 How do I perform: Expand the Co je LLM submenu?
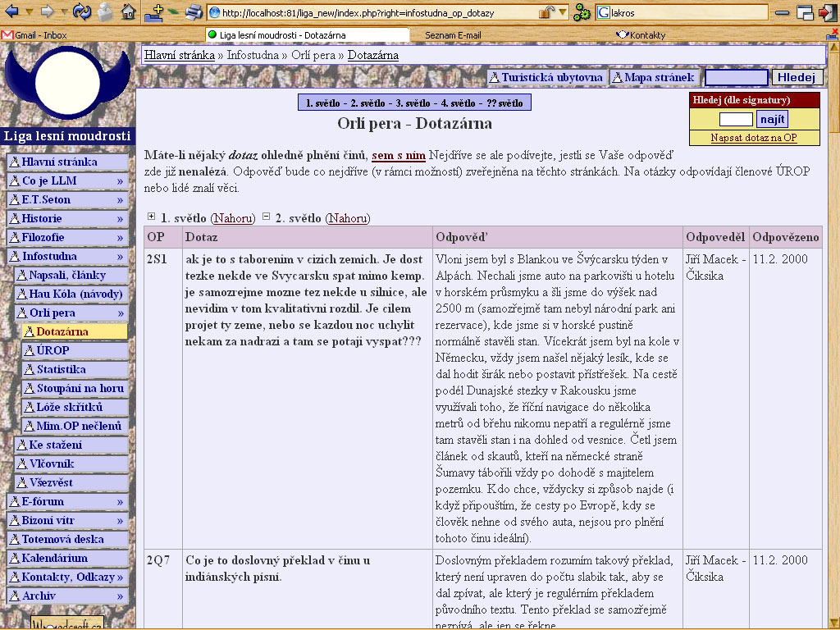pos(120,181)
